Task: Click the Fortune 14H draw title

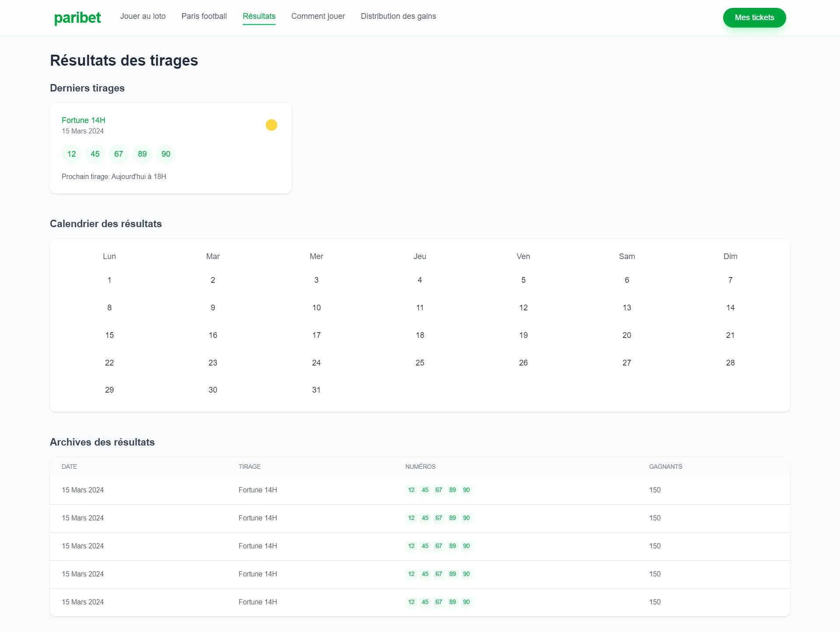Action: (x=84, y=120)
